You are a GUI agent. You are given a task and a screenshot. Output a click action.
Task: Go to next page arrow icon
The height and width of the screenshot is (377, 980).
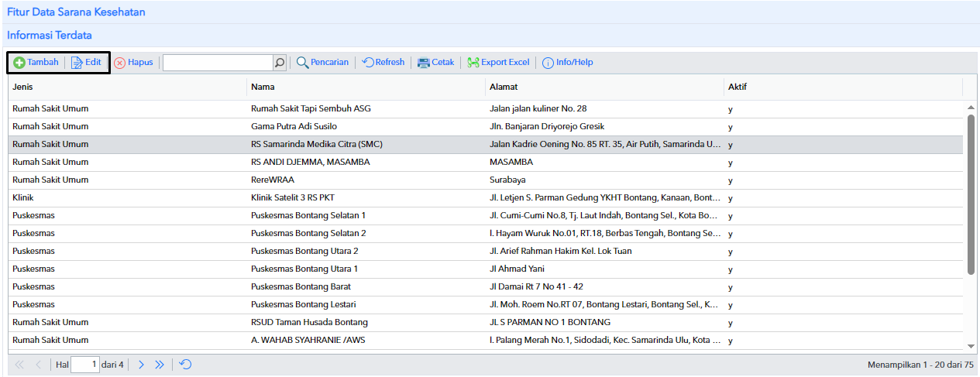tap(141, 365)
